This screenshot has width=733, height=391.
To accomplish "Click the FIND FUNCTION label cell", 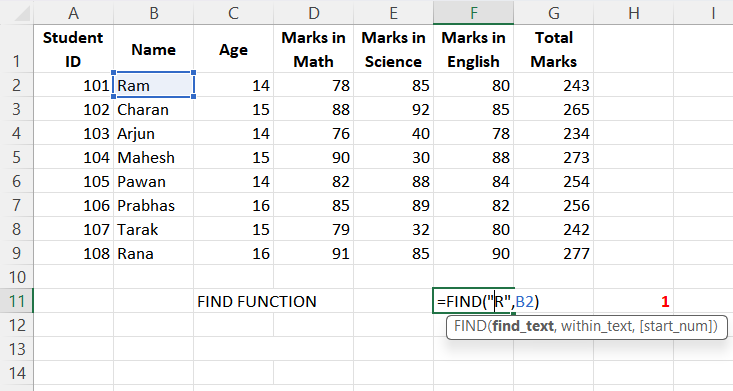I will click(257, 301).
